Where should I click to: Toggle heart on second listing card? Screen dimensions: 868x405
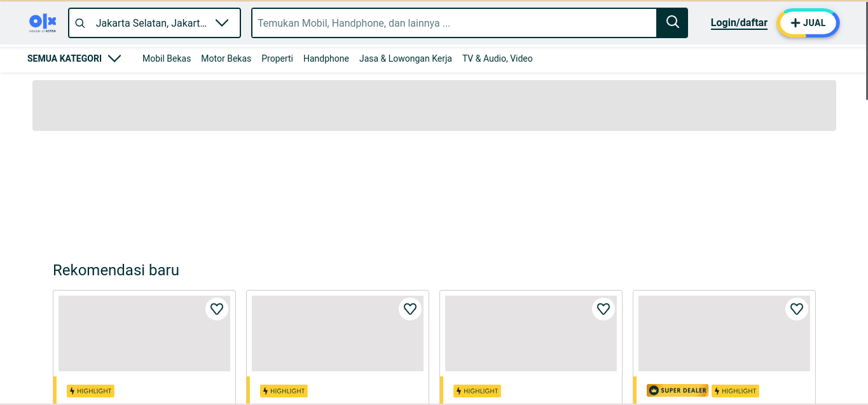tap(410, 309)
